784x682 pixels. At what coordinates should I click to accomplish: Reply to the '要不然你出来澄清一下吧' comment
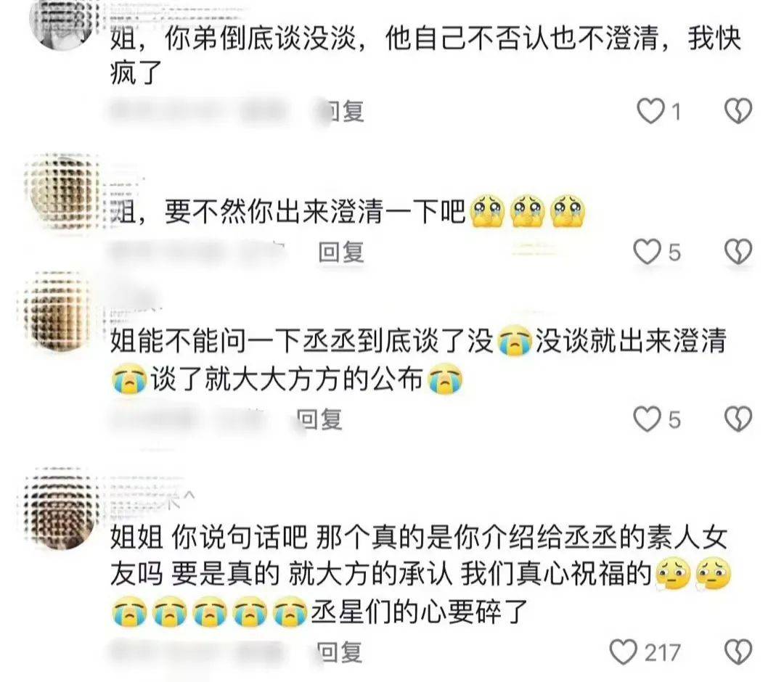(x=341, y=252)
